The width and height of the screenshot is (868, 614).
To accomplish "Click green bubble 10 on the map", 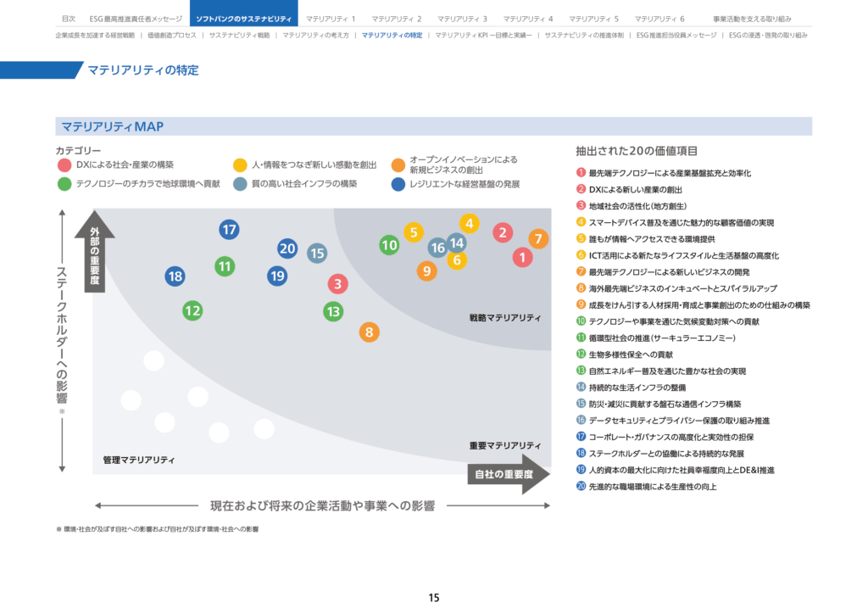I will 389,245.
